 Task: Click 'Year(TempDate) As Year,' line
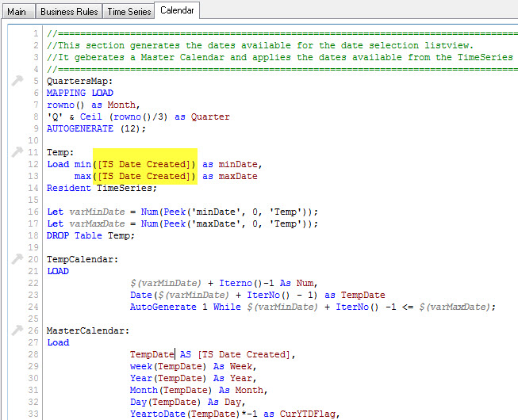193,378
